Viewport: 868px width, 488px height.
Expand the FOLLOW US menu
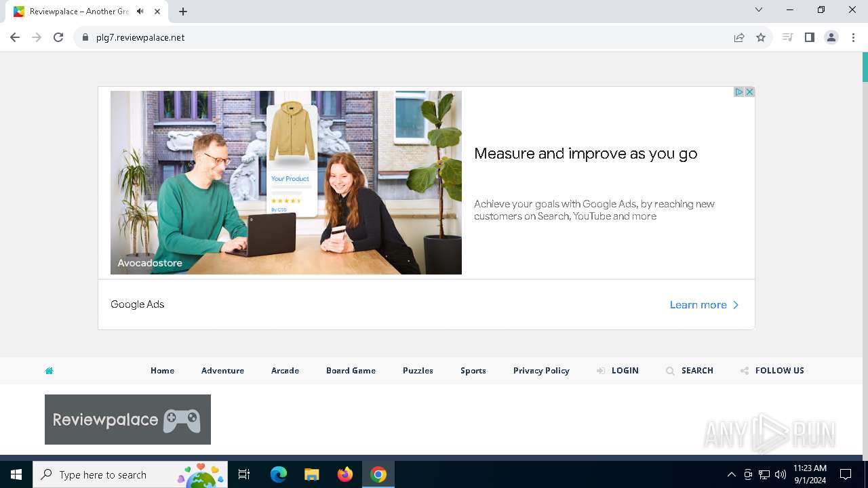(x=772, y=371)
